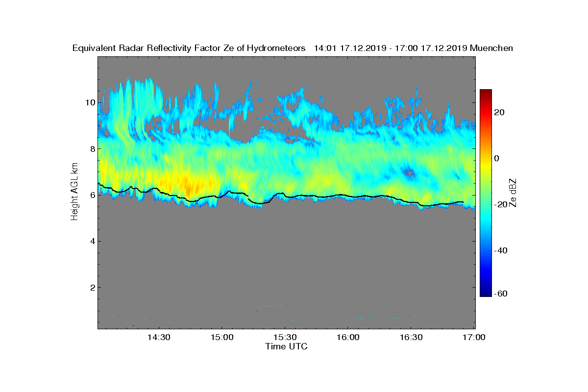Click the plot title 'Equivalent Radar Reflectivity Factor Ze of Hydrometeors'
Screen dimensions: 588x392
[x=189, y=48]
